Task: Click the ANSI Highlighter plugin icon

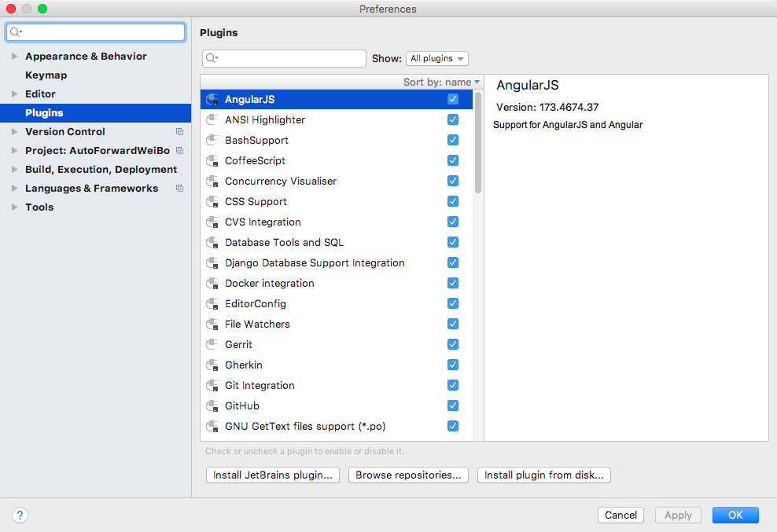Action: pos(212,120)
